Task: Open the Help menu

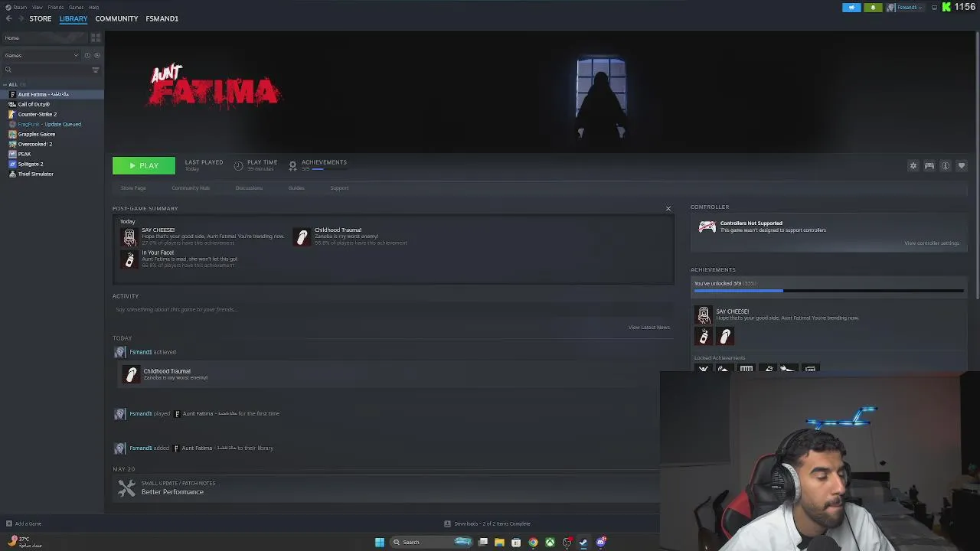Action: coord(93,7)
